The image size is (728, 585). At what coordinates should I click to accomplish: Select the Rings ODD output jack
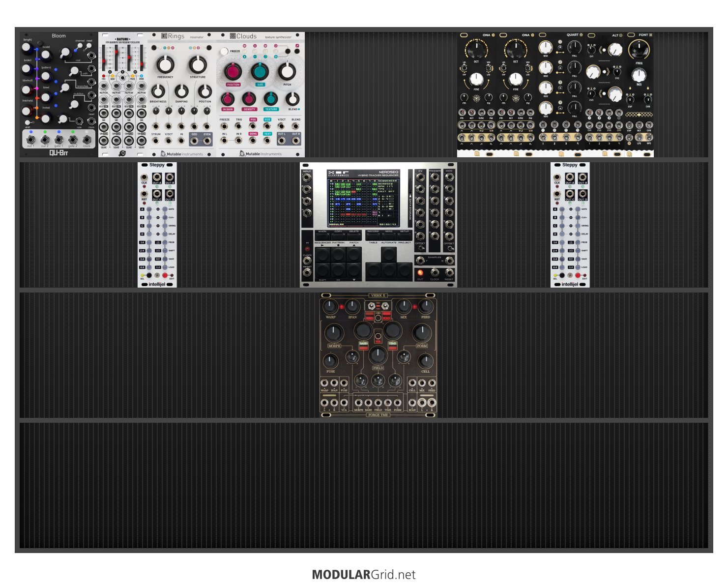pos(194,141)
